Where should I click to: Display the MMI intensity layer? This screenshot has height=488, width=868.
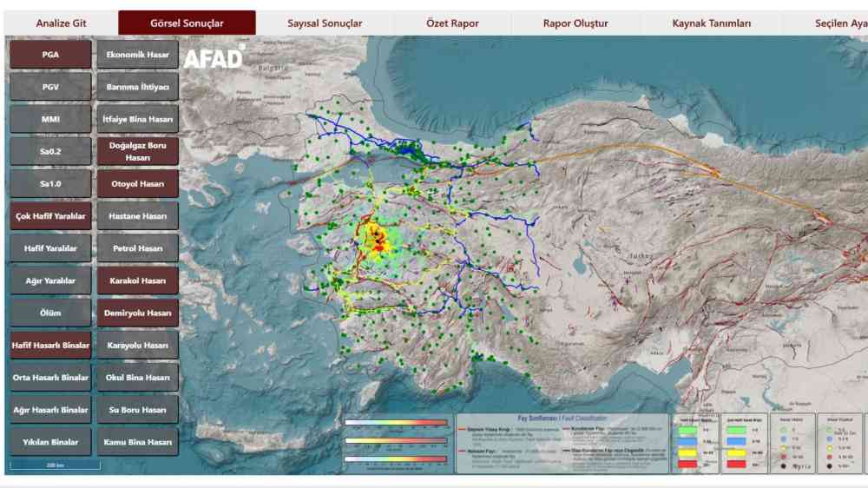tap(50, 119)
